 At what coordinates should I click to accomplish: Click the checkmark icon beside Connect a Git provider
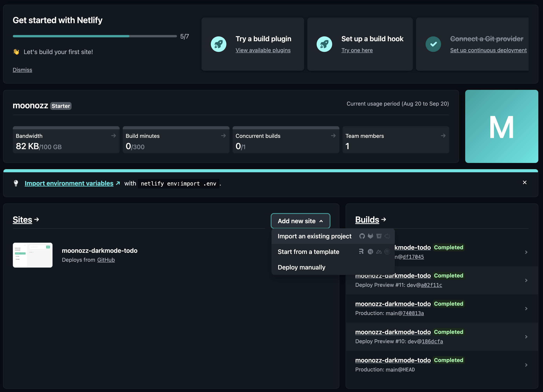(x=433, y=44)
